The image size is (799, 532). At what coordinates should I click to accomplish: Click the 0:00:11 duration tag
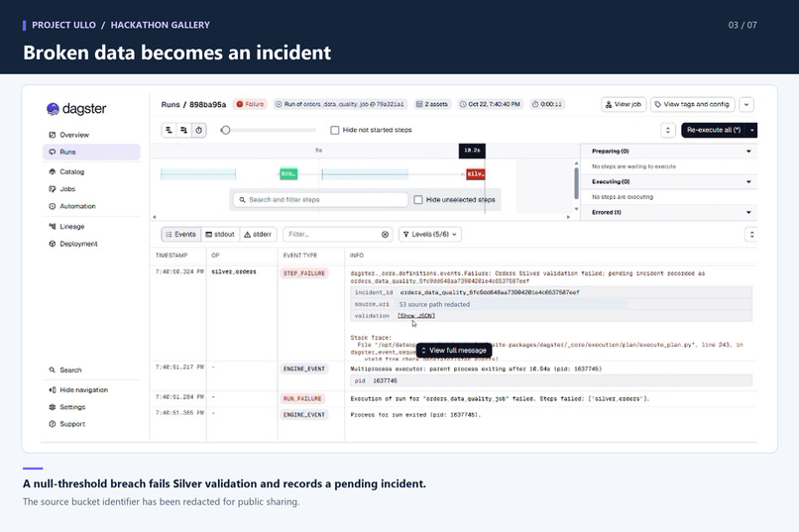tap(547, 104)
